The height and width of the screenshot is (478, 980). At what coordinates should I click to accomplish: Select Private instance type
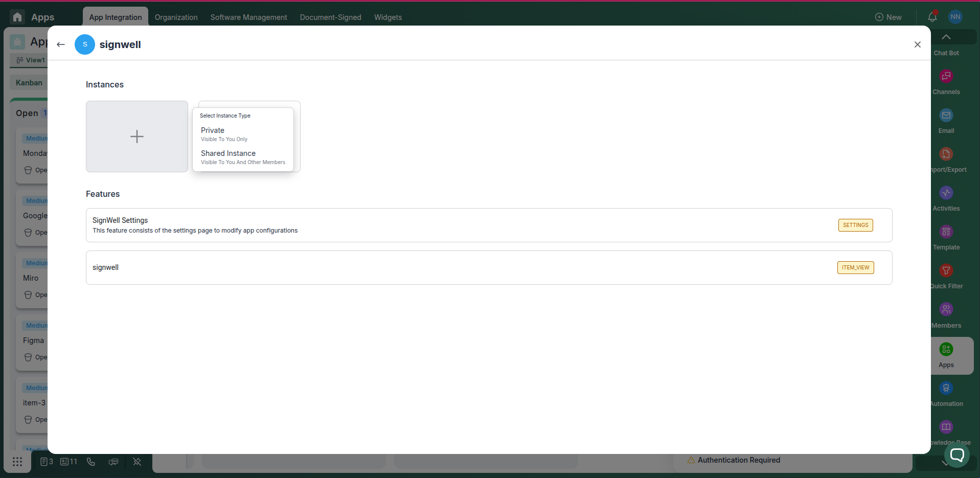coord(224,133)
